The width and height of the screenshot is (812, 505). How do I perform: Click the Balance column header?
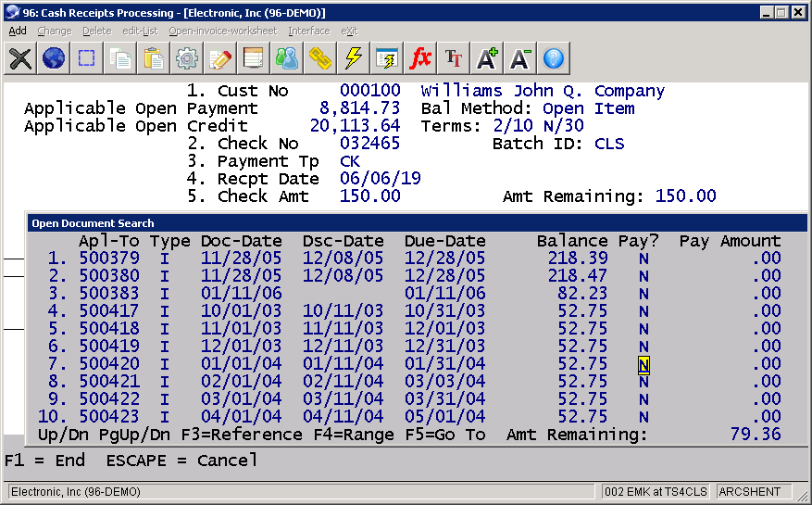coord(572,241)
